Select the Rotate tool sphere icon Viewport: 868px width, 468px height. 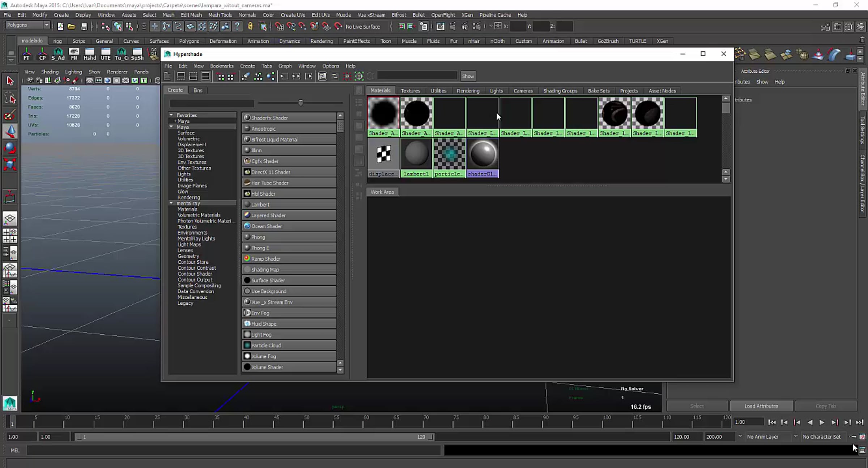click(10, 148)
